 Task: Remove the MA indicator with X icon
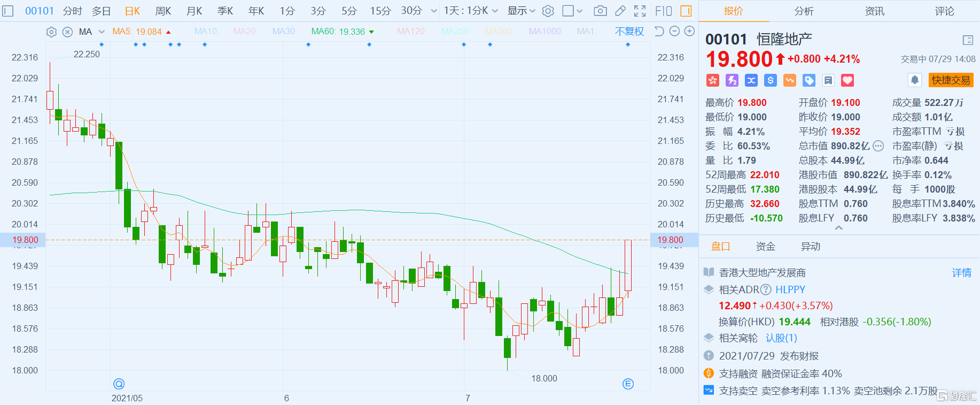coord(67,32)
